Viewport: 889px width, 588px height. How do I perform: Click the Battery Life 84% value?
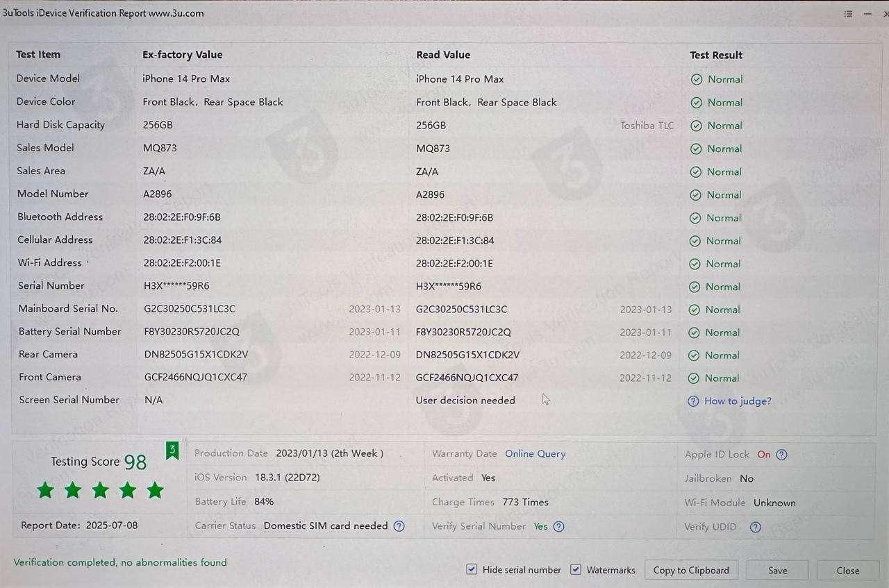[264, 501]
